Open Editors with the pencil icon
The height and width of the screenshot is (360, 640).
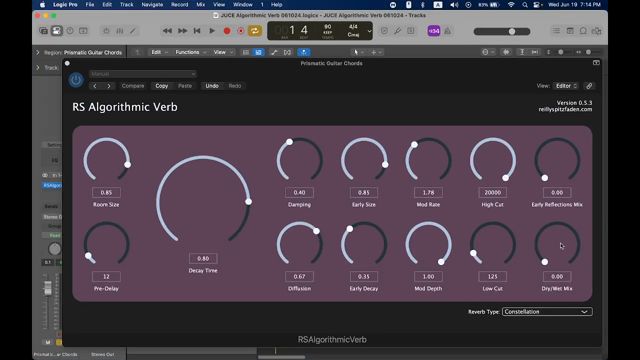coord(133,31)
